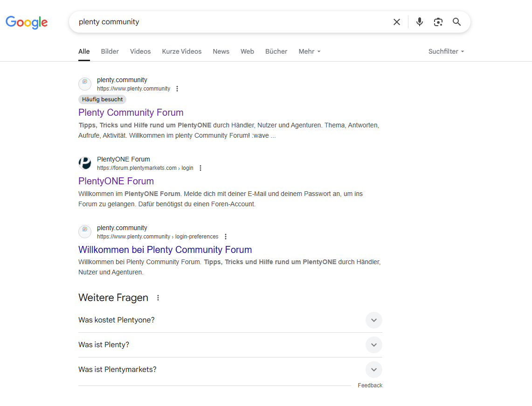Click the PlentyONE Forum favicon
Screen dimensions: 532x406
tap(85, 163)
